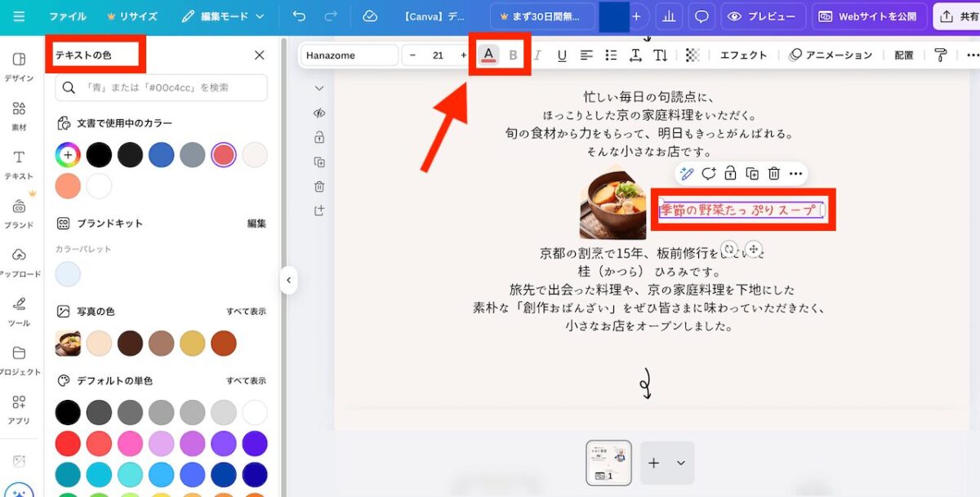The height and width of the screenshot is (497, 980).
Task: Open the ファイル menu
Action: click(x=68, y=16)
